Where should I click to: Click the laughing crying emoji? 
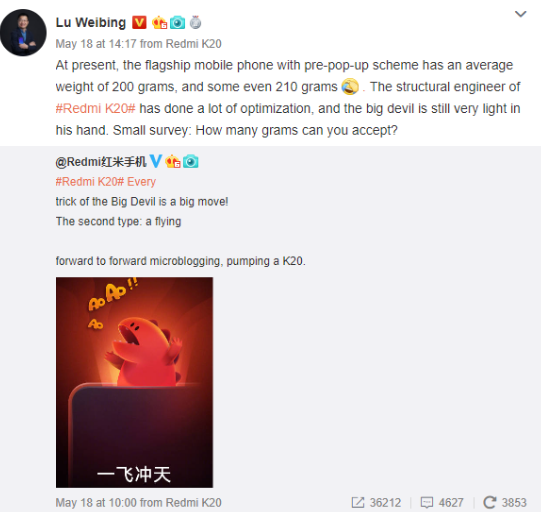pyautogui.click(x=350, y=87)
